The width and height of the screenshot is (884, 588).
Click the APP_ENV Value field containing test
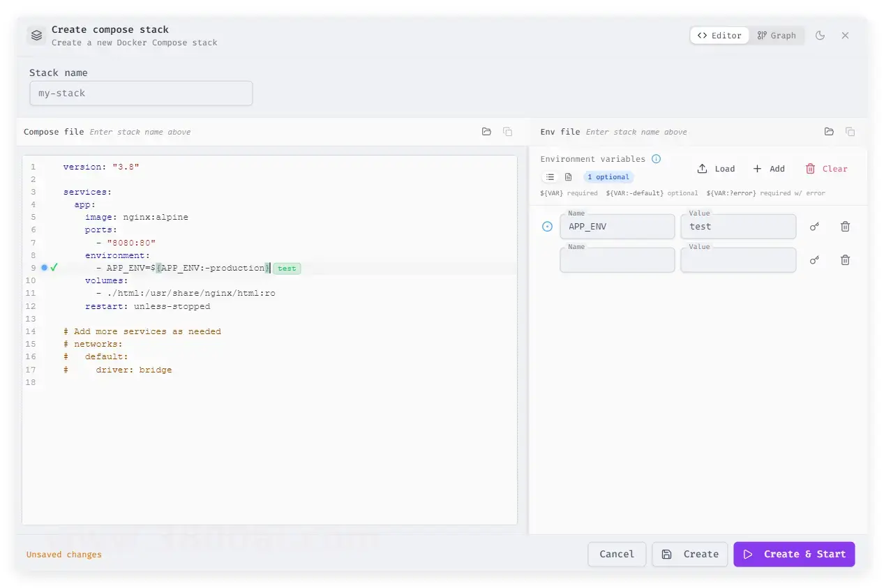(737, 227)
